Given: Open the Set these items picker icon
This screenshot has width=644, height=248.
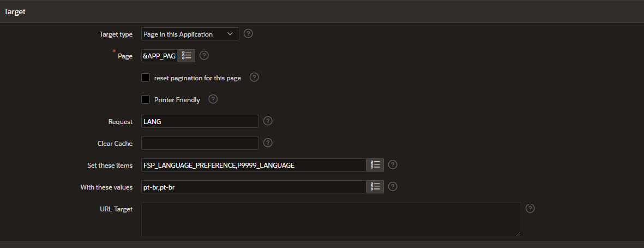Looking at the screenshot, I should (375, 165).
